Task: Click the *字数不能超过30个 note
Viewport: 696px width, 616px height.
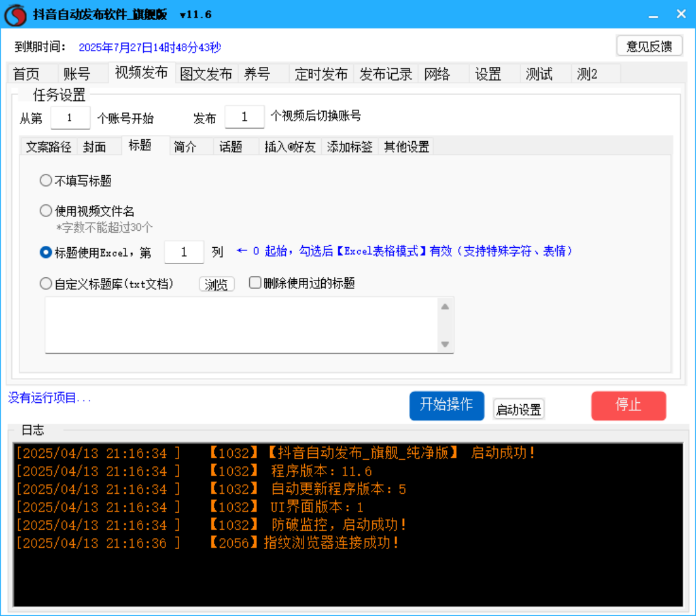Action: tap(104, 228)
